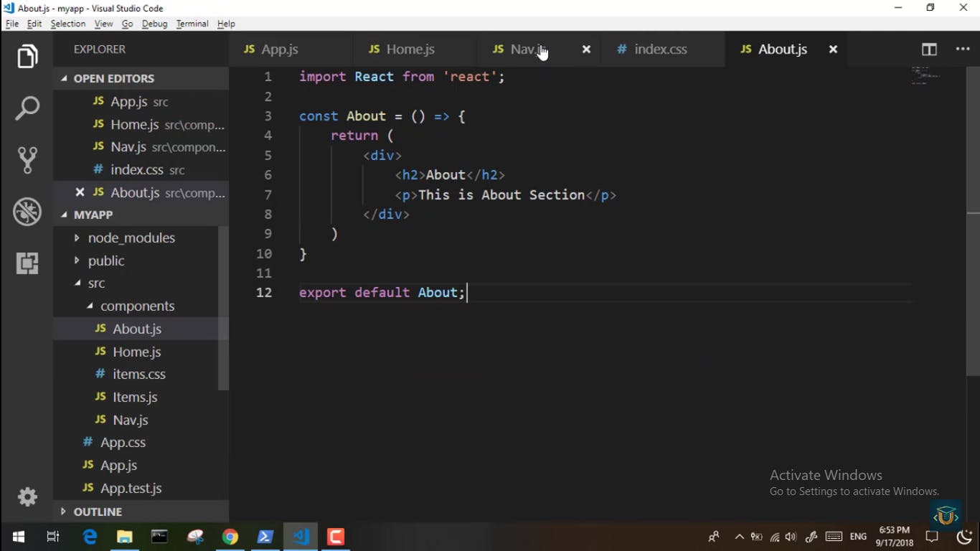The image size is (980, 551).
Task: Click the ENG language indicator
Action: tap(858, 537)
